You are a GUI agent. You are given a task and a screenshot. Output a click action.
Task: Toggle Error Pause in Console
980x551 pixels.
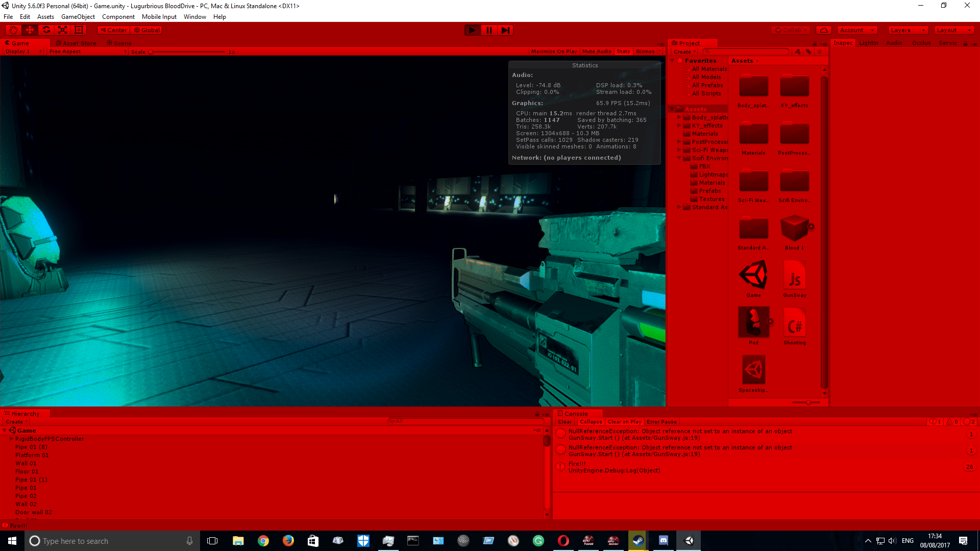click(x=661, y=422)
